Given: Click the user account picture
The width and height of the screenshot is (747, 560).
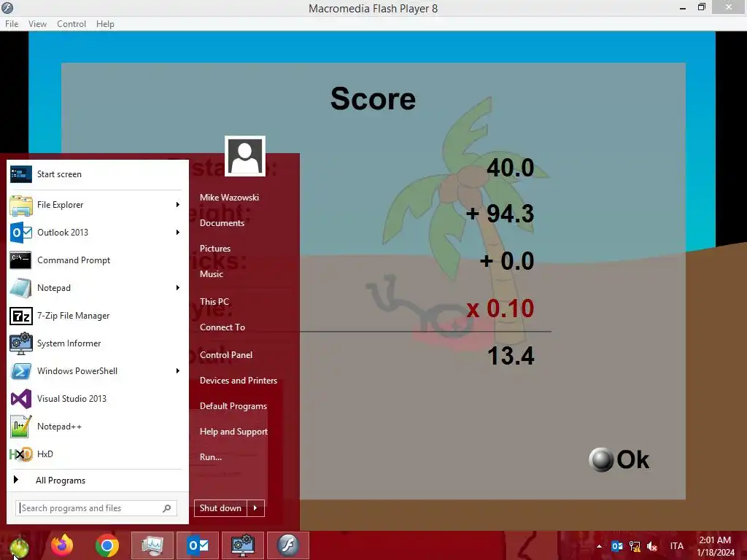Looking at the screenshot, I should click(245, 156).
